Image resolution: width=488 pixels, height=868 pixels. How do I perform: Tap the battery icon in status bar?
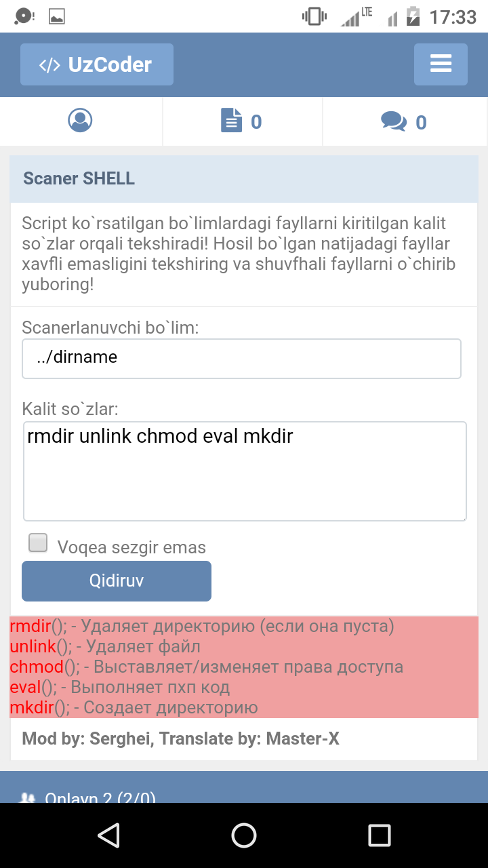[x=412, y=16]
